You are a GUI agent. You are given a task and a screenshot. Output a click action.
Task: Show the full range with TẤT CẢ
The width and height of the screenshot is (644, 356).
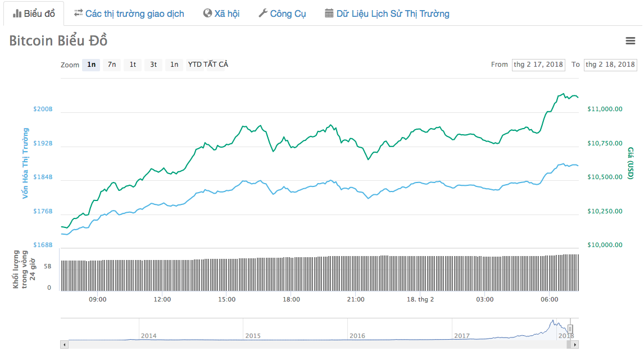216,65
